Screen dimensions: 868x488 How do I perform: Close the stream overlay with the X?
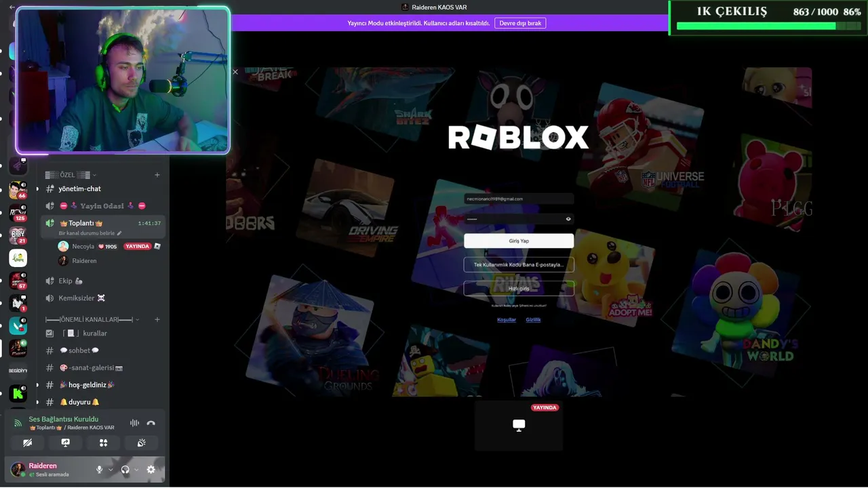(235, 72)
